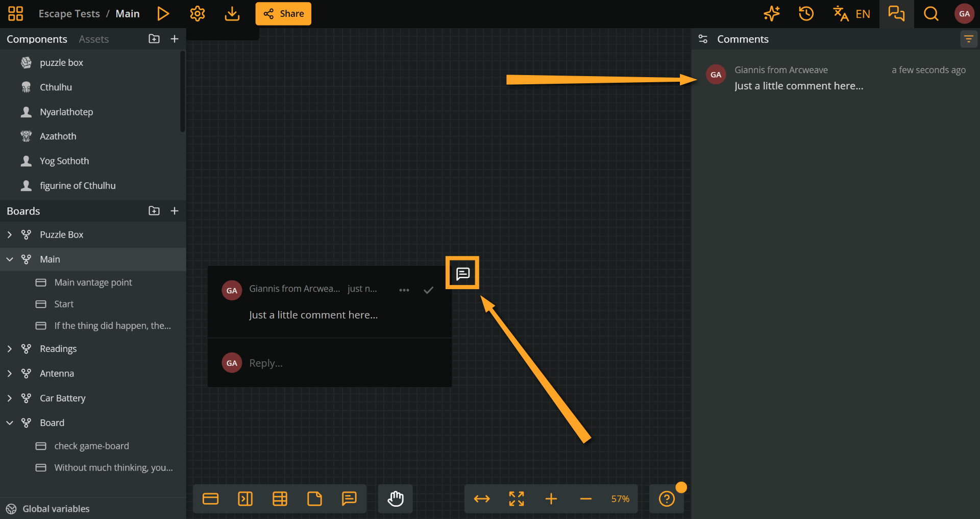The image size is (980, 519).
Task: Open search with the magnifier icon
Action: (x=931, y=14)
